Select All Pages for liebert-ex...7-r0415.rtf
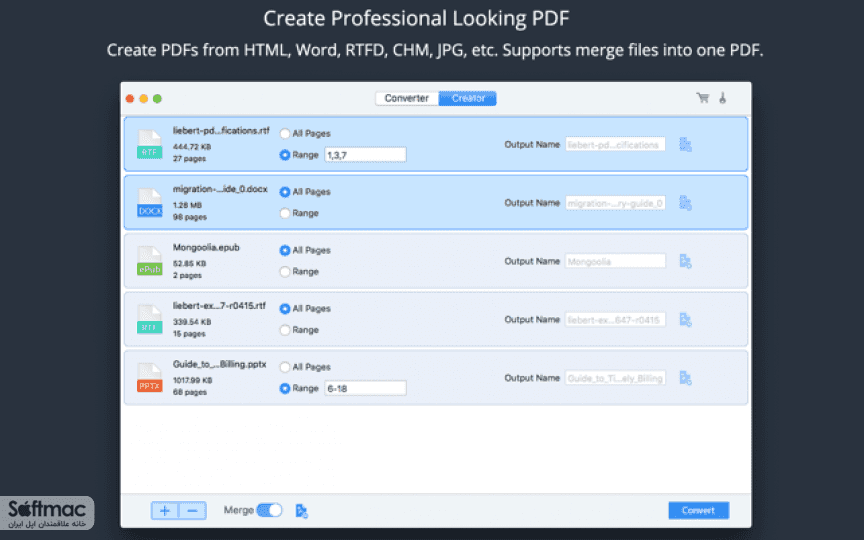The image size is (864, 540). (x=284, y=309)
